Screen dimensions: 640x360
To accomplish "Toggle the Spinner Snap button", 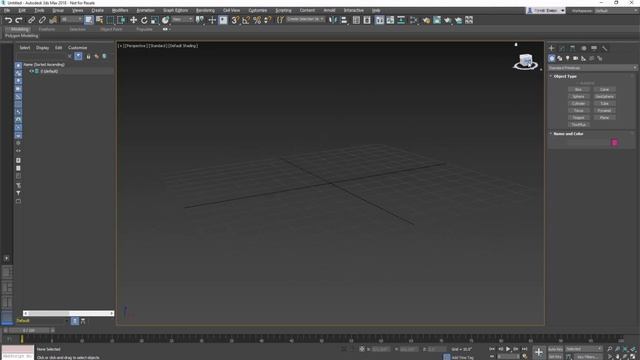I will point(267,20).
